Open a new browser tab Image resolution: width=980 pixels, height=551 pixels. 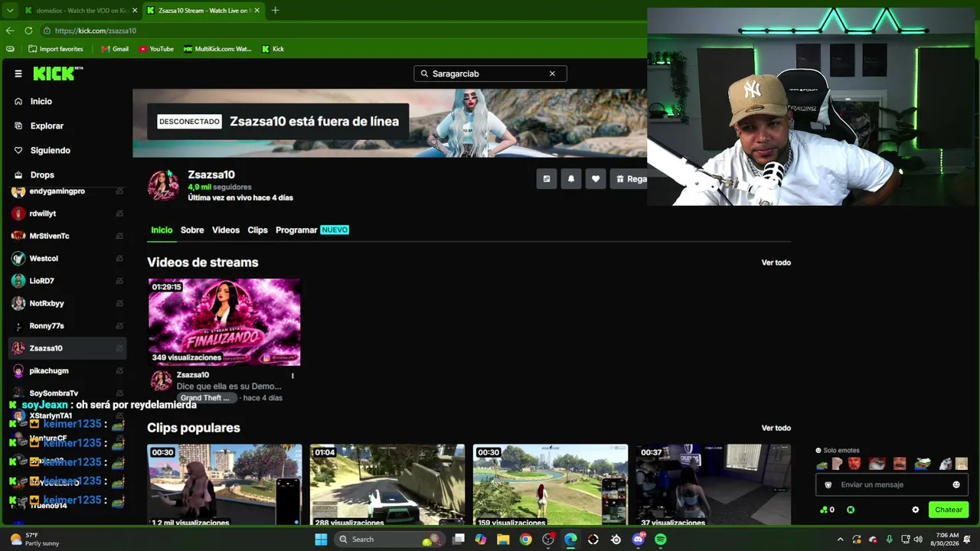[275, 10]
